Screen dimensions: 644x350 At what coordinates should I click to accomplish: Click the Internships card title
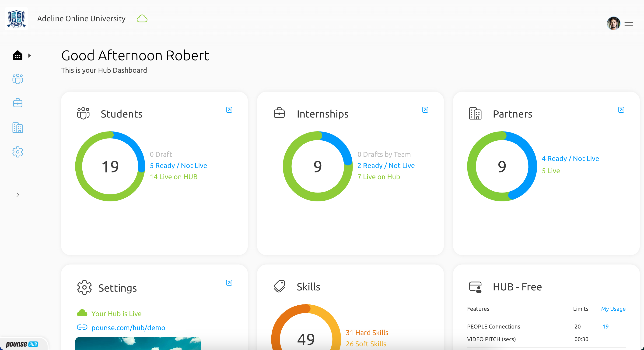click(x=322, y=114)
